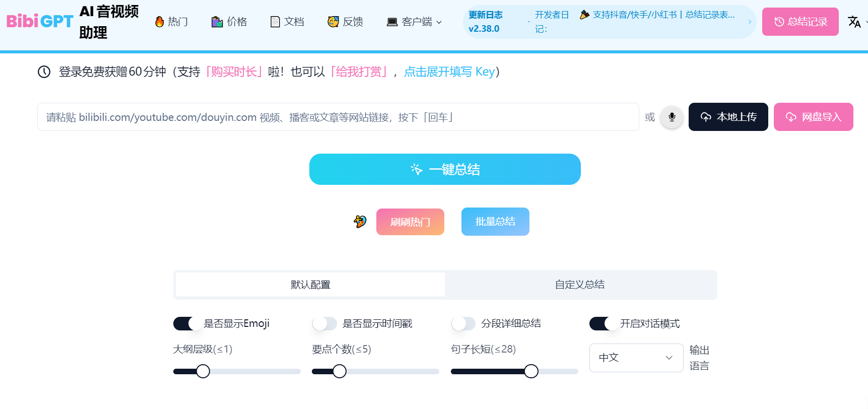
Task: Click the clock icon next to login notice
Action: click(x=44, y=72)
